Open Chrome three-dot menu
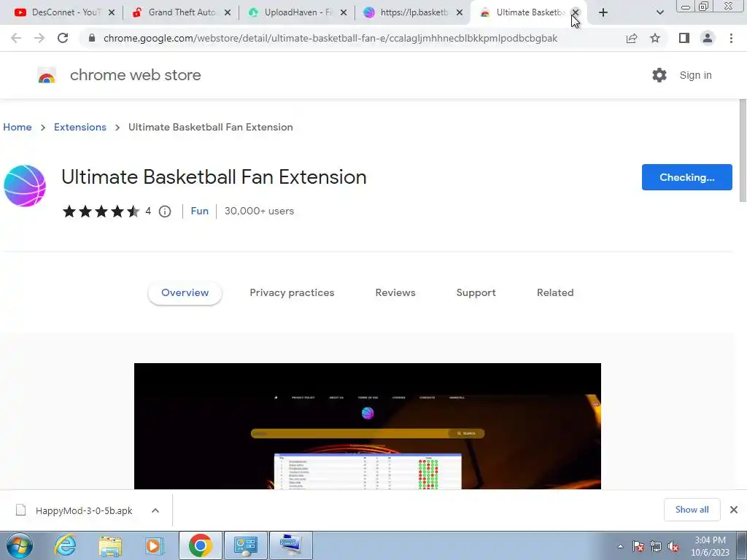This screenshot has height=560, width=747. (731, 38)
